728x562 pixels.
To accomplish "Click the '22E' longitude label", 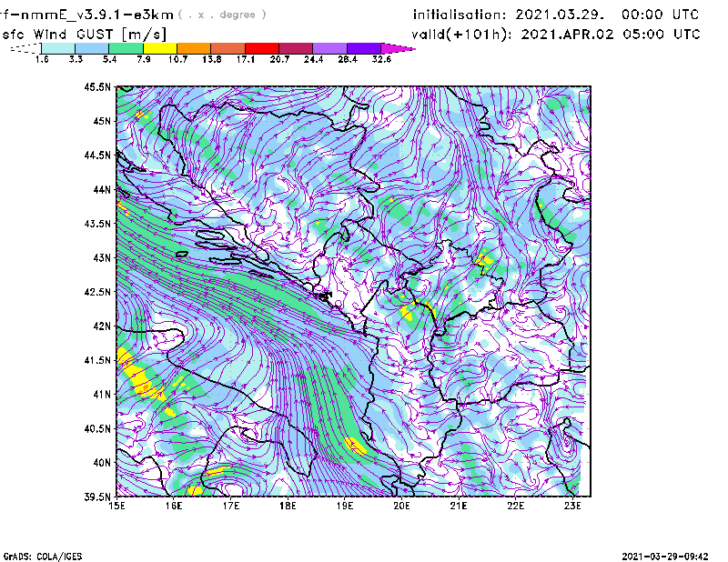I will pyautogui.click(x=515, y=506).
